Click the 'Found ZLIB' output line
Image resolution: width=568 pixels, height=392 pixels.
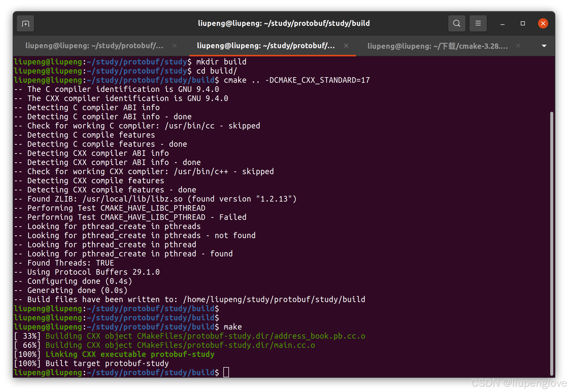155,199
